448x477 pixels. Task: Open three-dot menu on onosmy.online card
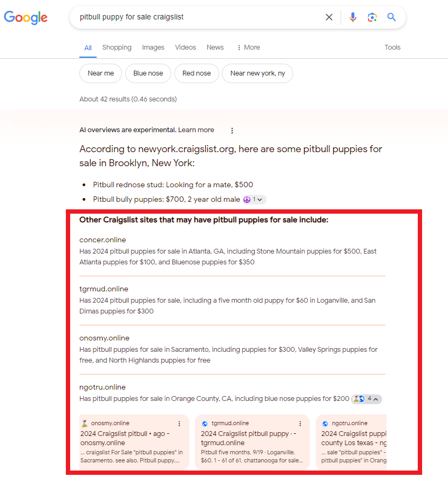(x=179, y=424)
